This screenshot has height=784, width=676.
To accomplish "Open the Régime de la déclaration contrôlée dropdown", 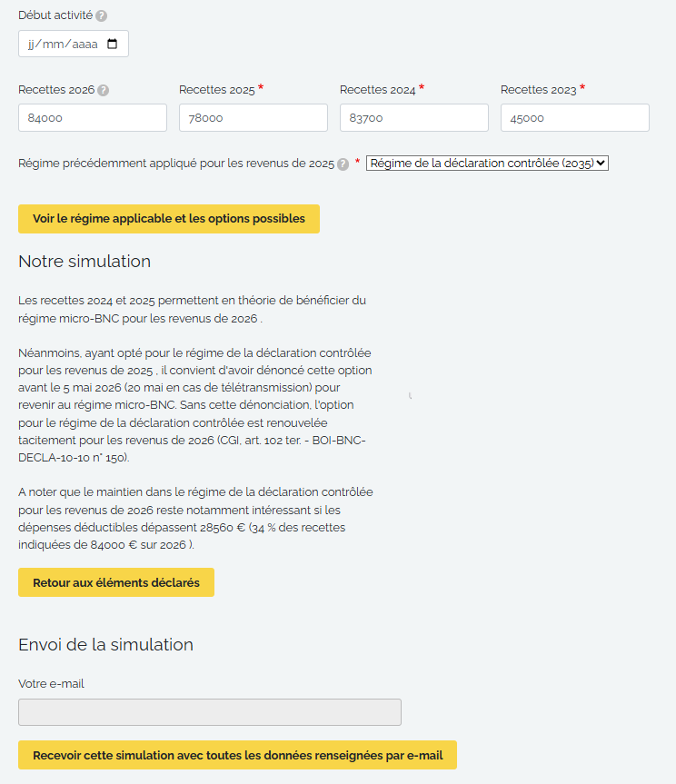I will coord(486,164).
